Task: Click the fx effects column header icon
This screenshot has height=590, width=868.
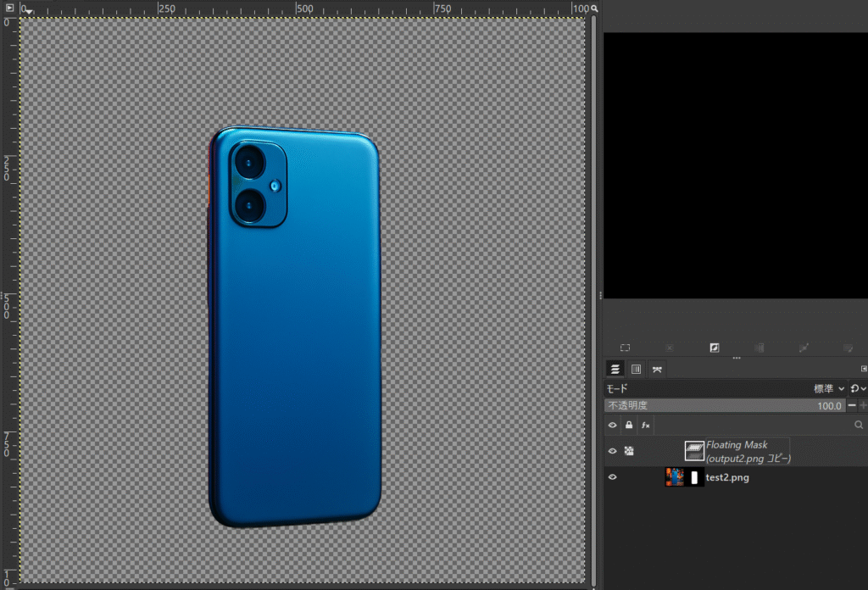Action: (645, 425)
